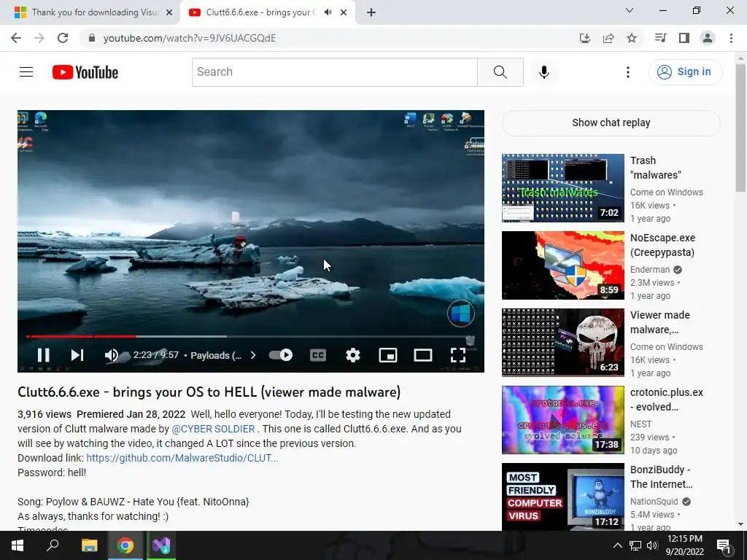Open system volume tray icon
The image size is (747, 560).
coord(652,545)
